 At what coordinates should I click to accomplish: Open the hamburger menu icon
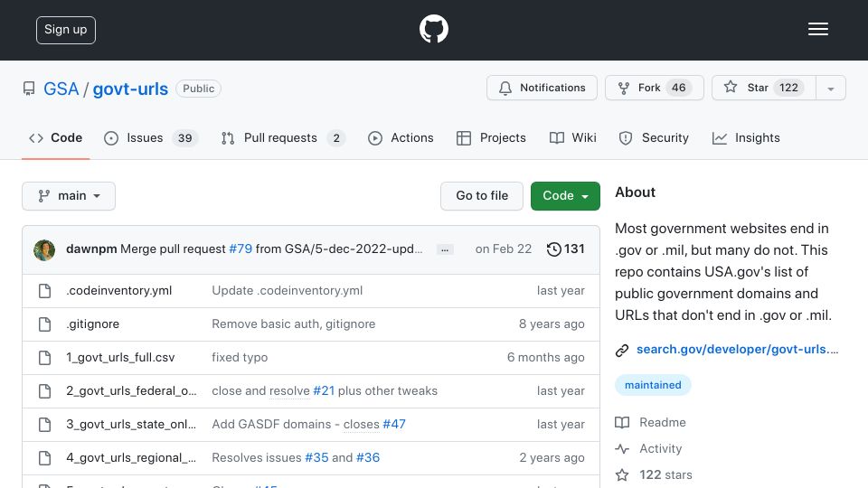coord(817,29)
